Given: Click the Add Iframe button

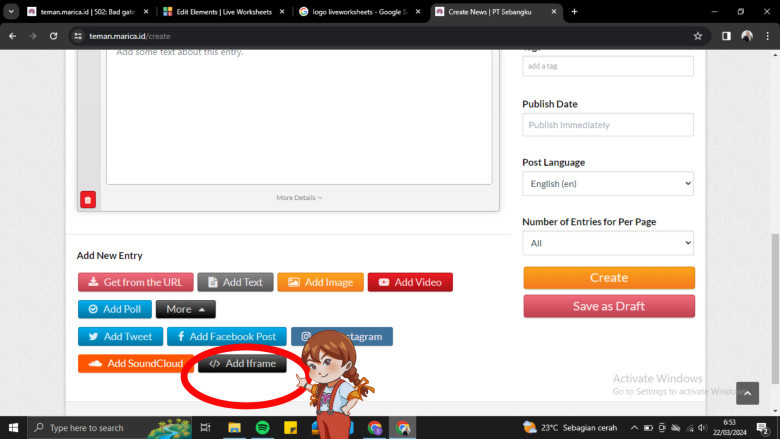Looking at the screenshot, I should [243, 364].
